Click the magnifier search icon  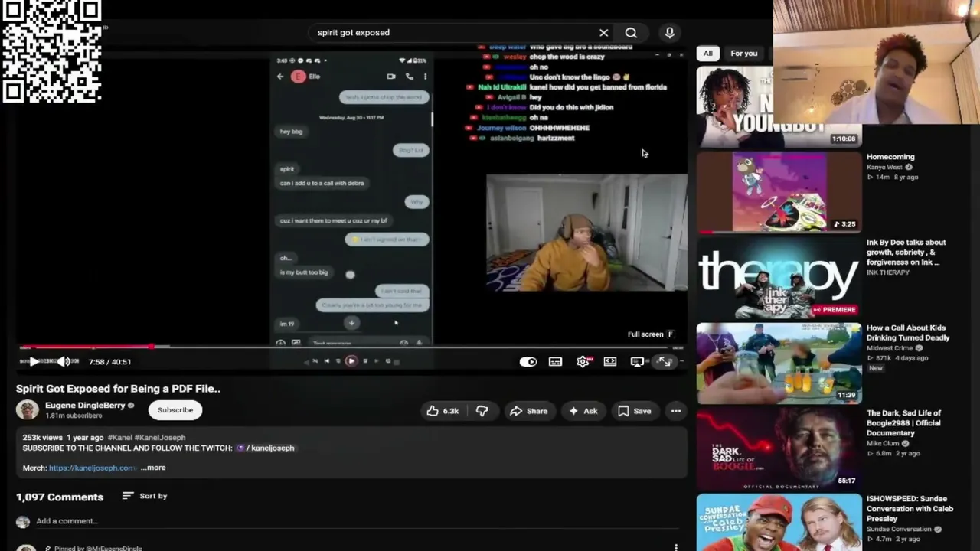(x=631, y=33)
